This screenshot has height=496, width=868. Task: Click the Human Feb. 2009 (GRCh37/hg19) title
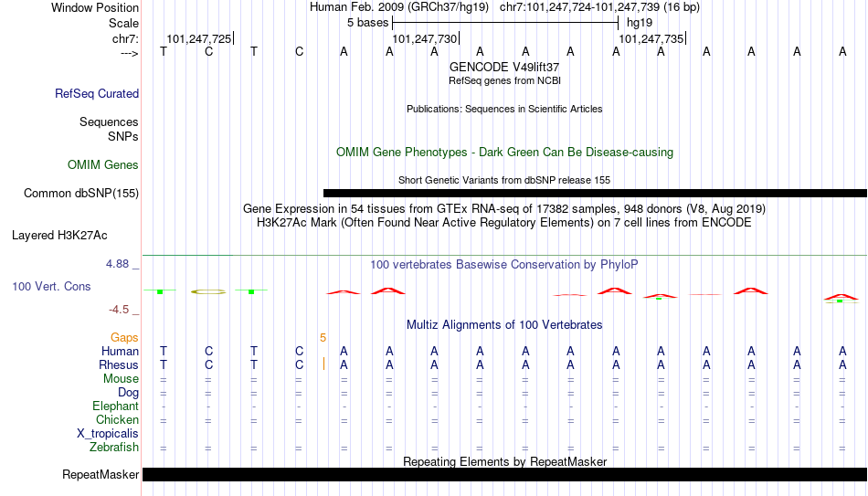(x=399, y=7)
